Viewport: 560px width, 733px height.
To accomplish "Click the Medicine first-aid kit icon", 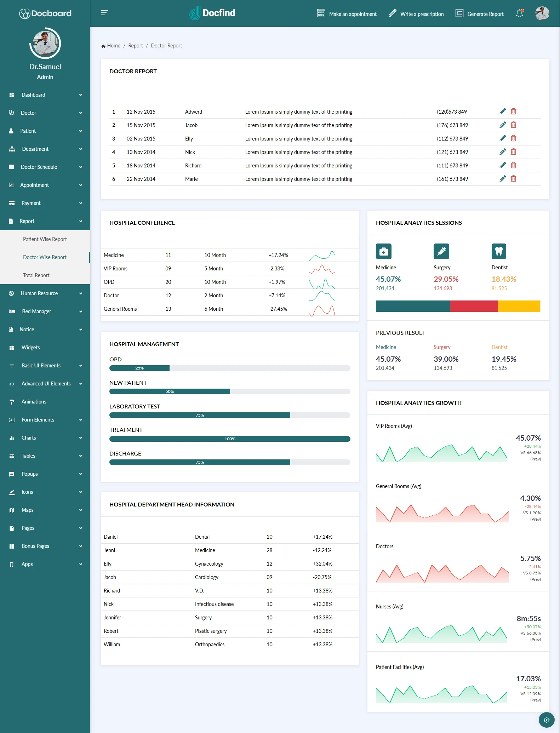I will (383, 251).
